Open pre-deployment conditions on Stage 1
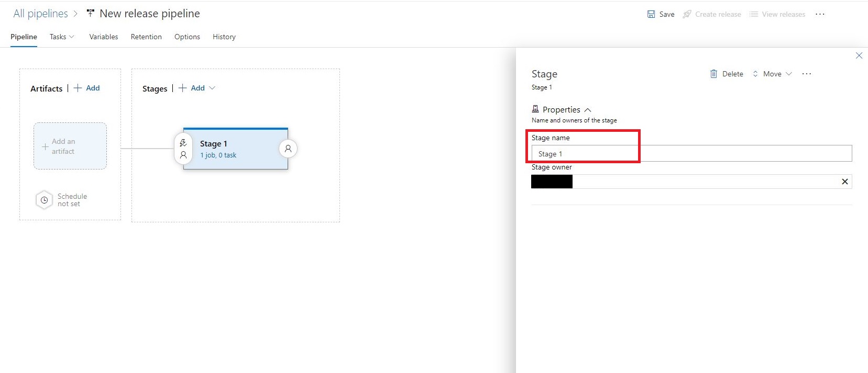868x373 pixels. (183, 149)
